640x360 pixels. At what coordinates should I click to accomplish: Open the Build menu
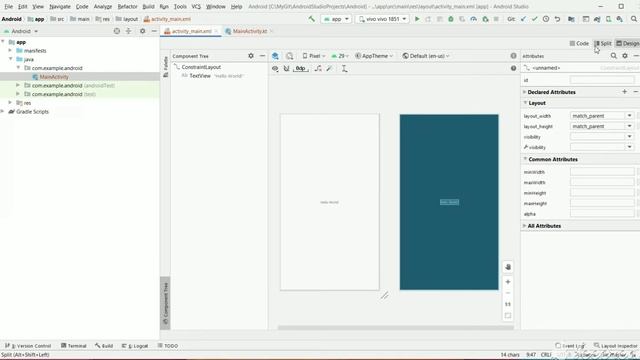point(148,7)
